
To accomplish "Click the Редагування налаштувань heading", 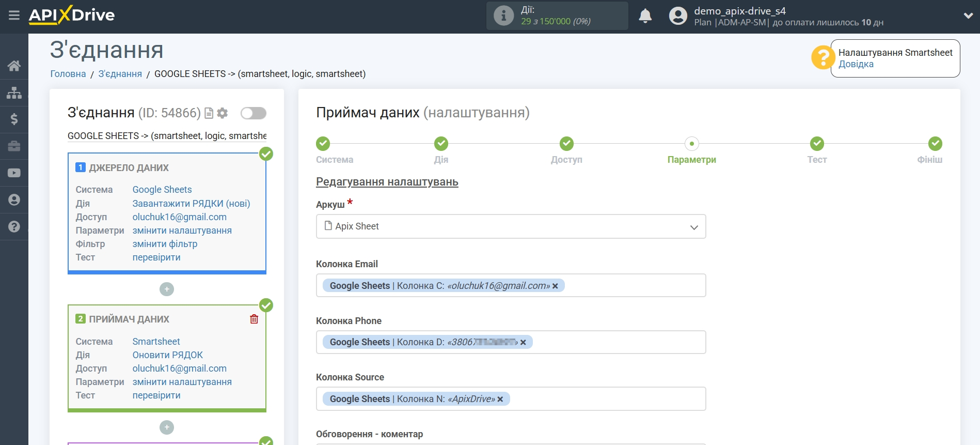I will (x=387, y=182).
